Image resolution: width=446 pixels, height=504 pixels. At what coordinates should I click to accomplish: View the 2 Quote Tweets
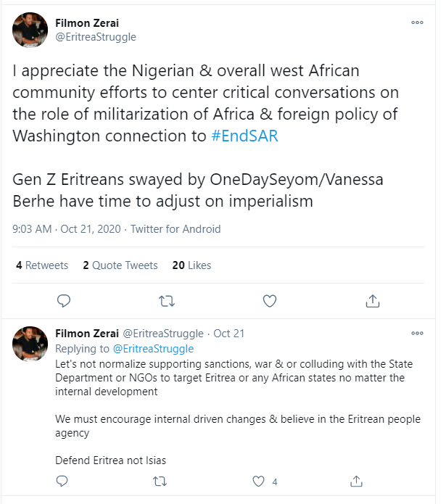coord(120,265)
